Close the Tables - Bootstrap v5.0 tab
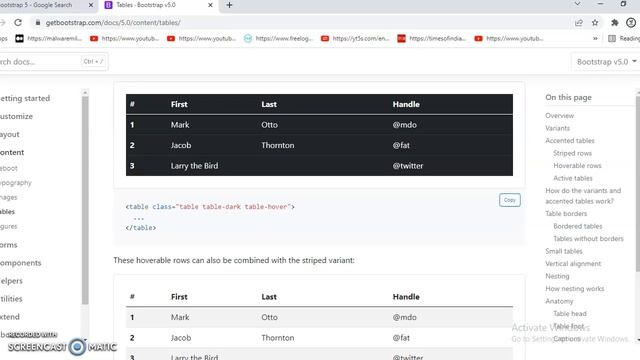640x360 pixels. click(x=210, y=5)
